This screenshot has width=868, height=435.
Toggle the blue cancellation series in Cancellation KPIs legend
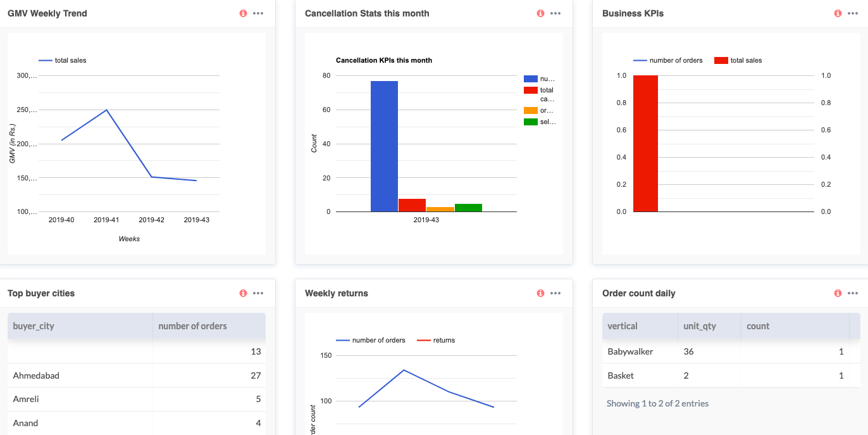[x=532, y=78]
